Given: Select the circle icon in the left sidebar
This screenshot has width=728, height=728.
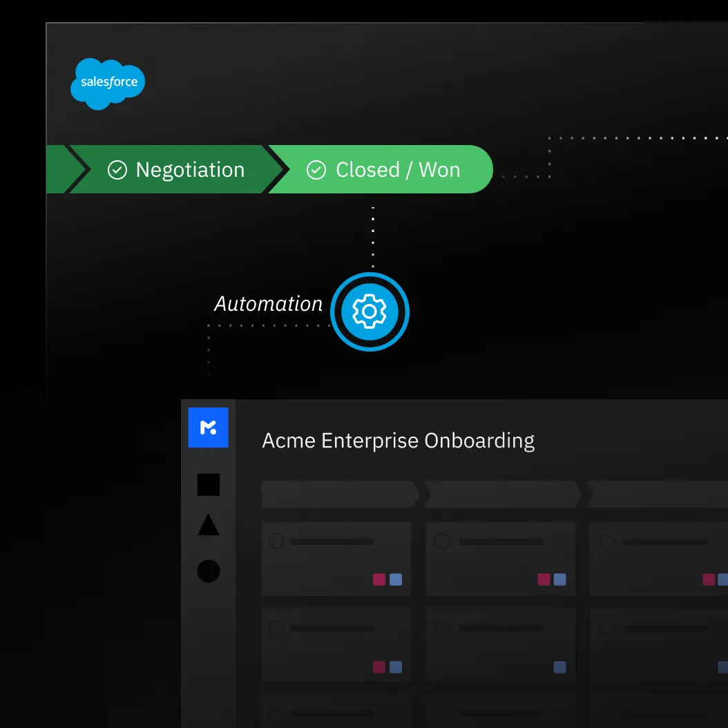Looking at the screenshot, I should 208,571.
